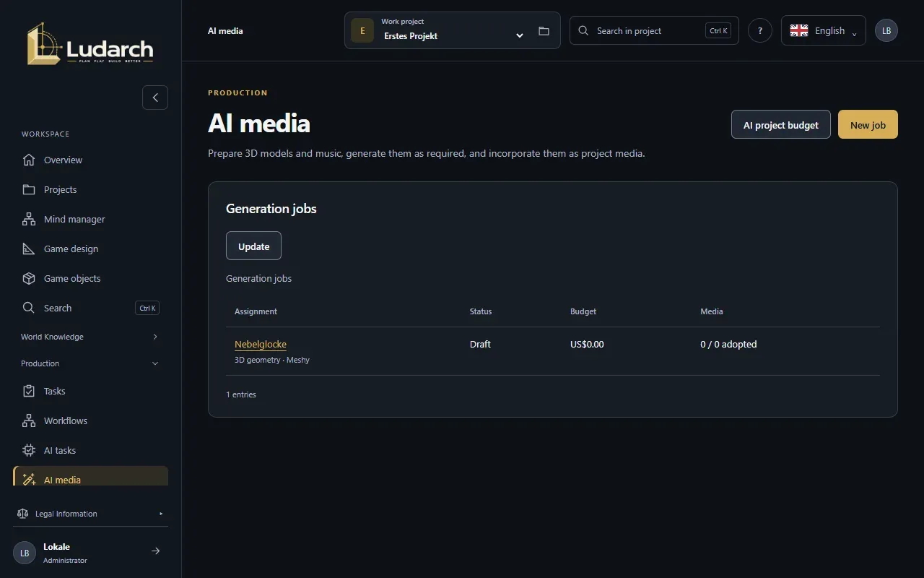The height and width of the screenshot is (578, 924).
Task: Open Workflows via its diagram icon
Action: [x=29, y=420]
